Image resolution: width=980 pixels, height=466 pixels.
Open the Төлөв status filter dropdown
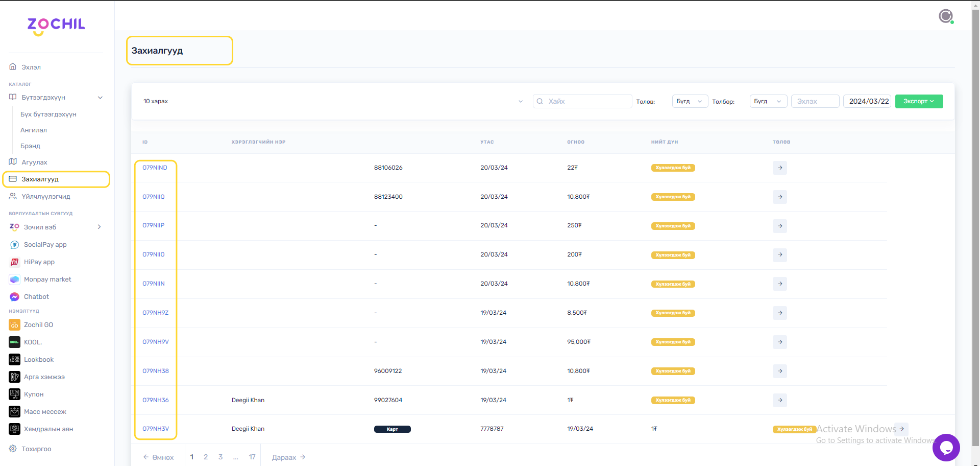point(690,102)
